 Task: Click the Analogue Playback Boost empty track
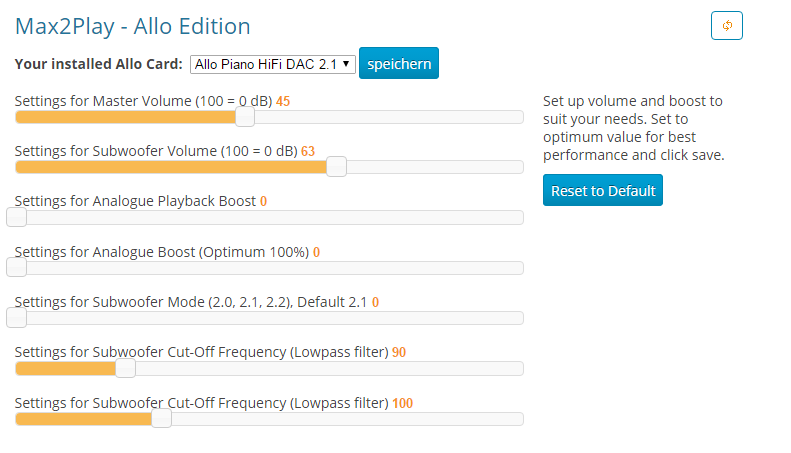(275, 217)
